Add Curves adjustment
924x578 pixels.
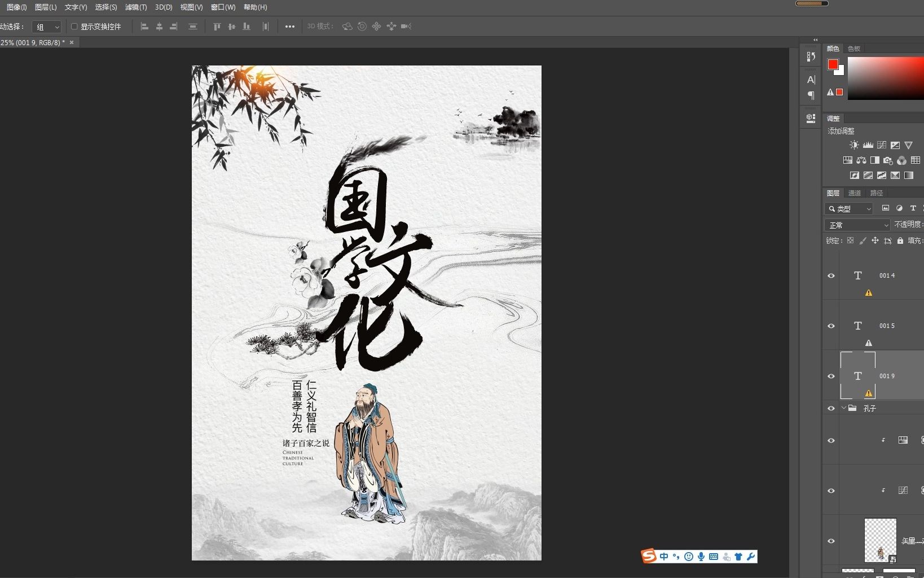click(882, 145)
